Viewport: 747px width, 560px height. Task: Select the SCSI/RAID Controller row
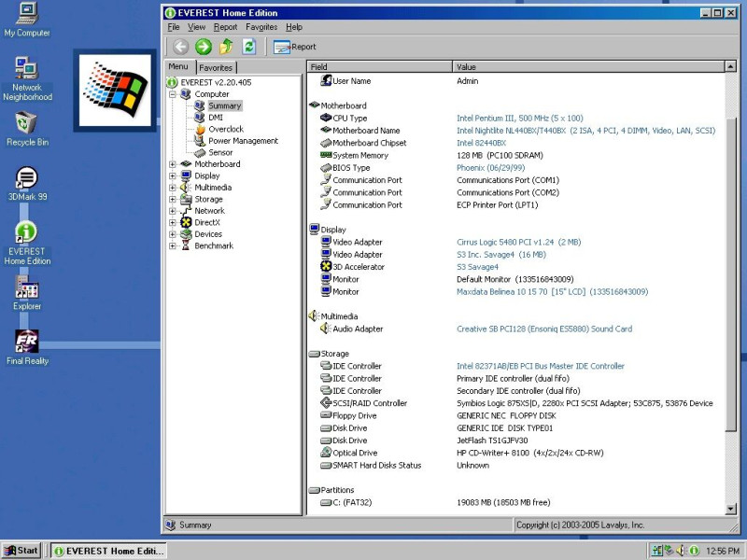click(x=516, y=403)
